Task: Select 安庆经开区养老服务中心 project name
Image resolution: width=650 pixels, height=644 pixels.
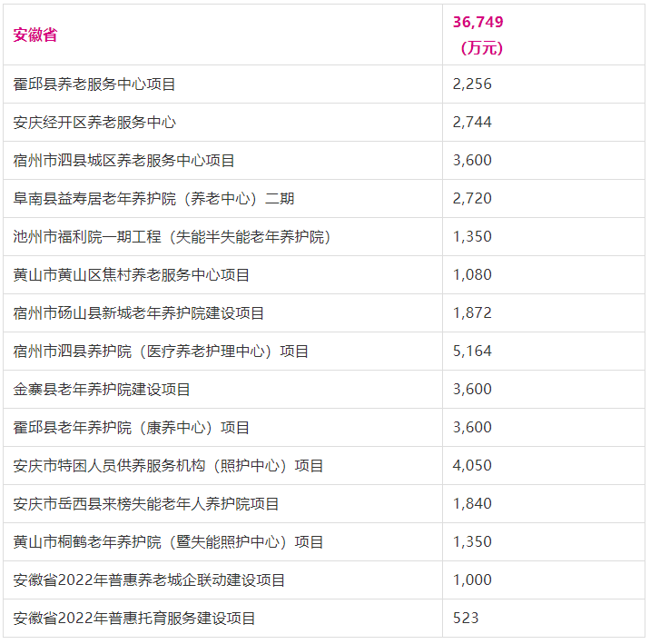Action: point(94,122)
